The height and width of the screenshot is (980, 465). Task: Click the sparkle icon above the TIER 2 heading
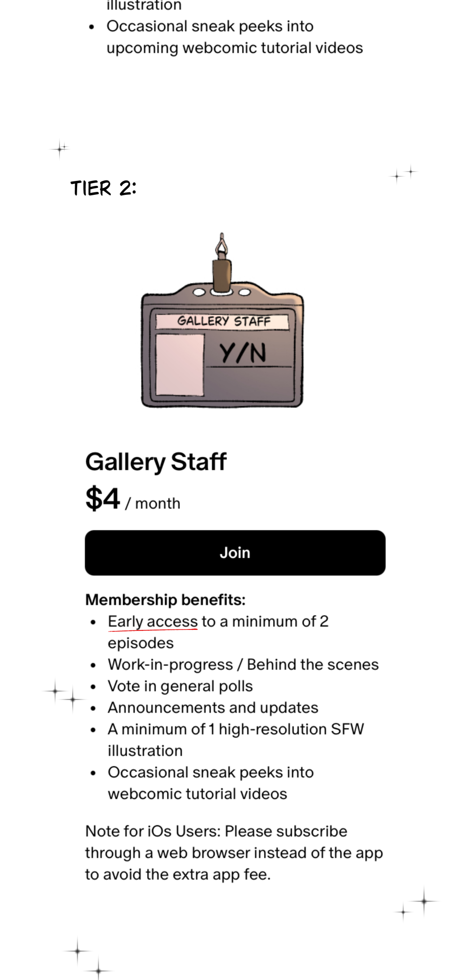60,148
